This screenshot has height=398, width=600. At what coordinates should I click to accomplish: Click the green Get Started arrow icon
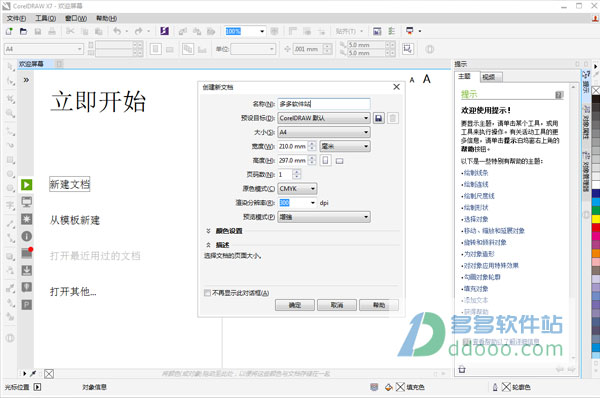[x=26, y=185]
